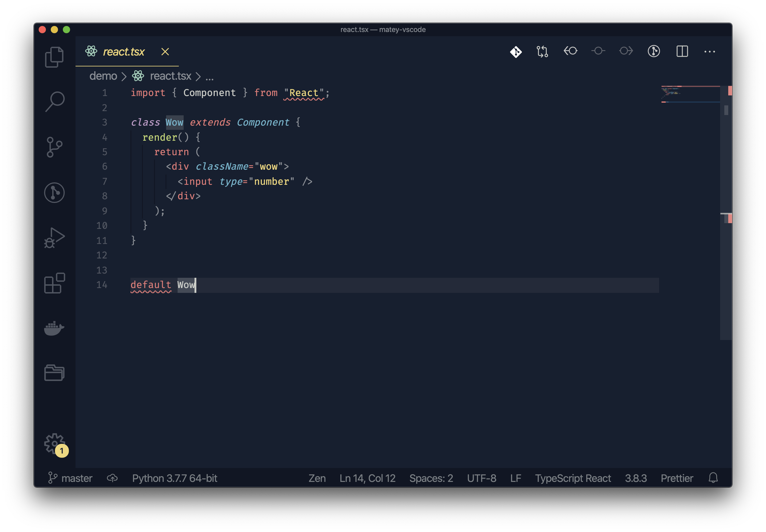Open the Extensions view
Image resolution: width=766 pixels, height=532 pixels.
click(x=54, y=283)
